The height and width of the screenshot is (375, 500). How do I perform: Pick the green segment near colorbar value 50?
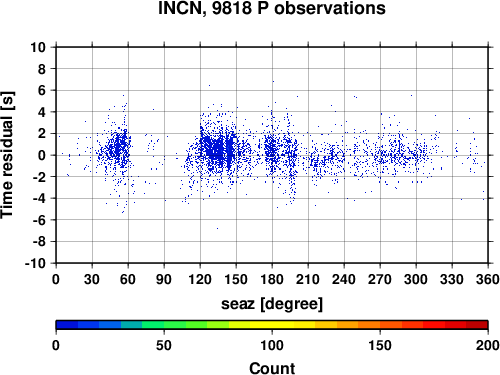click(x=164, y=325)
